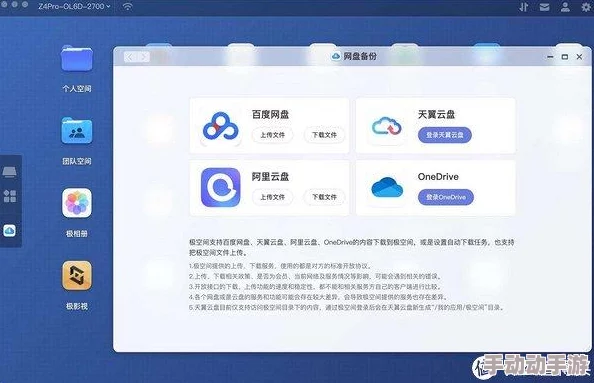This screenshot has height=383, width=594.
Task: Close the 网盘备份 window
Action: 579,57
